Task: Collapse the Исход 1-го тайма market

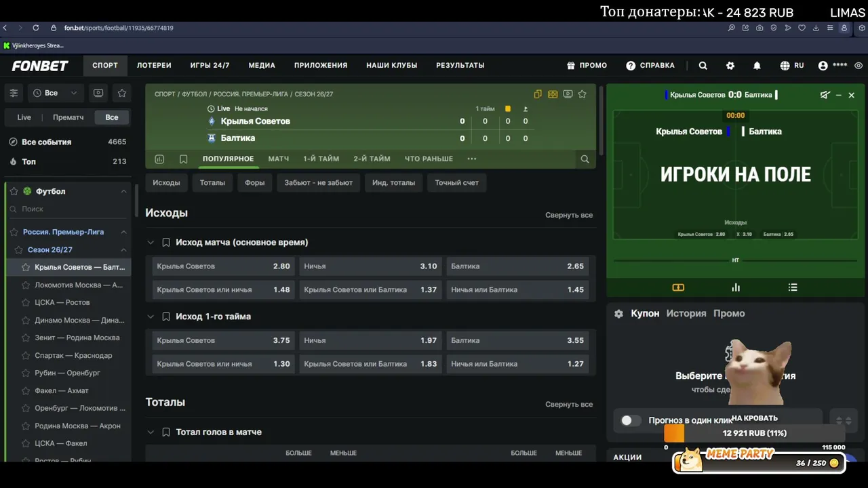Action: pos(151,317)
